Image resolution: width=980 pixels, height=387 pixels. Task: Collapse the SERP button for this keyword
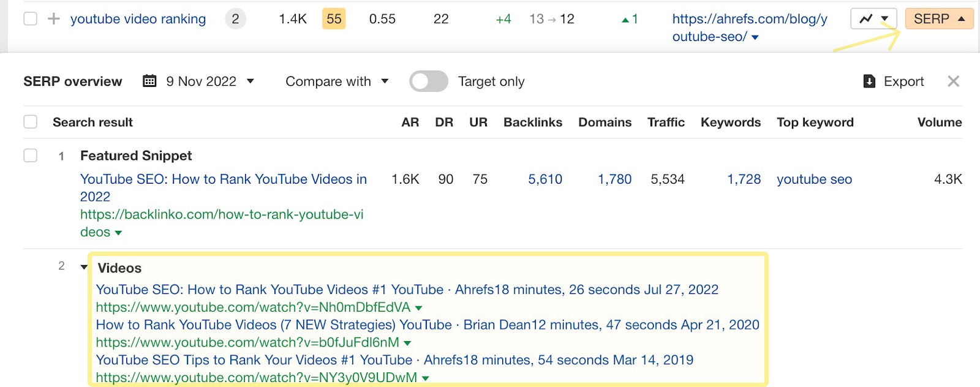click(x=939, y=19)
